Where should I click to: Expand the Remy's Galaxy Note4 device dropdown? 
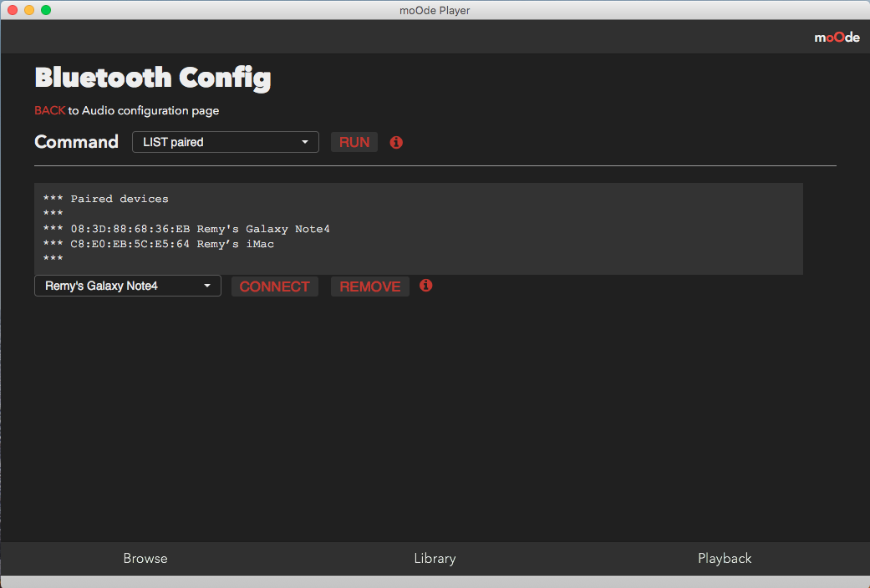[128, 286]
